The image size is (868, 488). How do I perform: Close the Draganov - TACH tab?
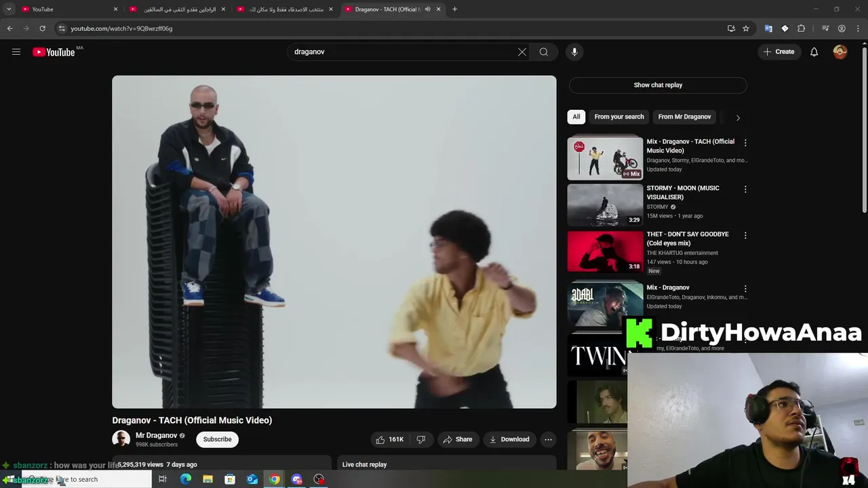[x=438, y=9]
